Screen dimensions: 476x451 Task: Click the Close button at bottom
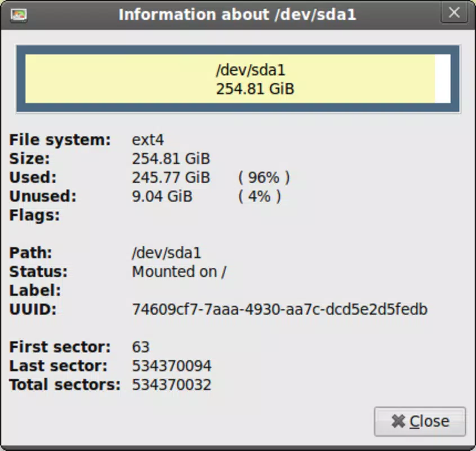pyautogui.click(x=420, y=422)
